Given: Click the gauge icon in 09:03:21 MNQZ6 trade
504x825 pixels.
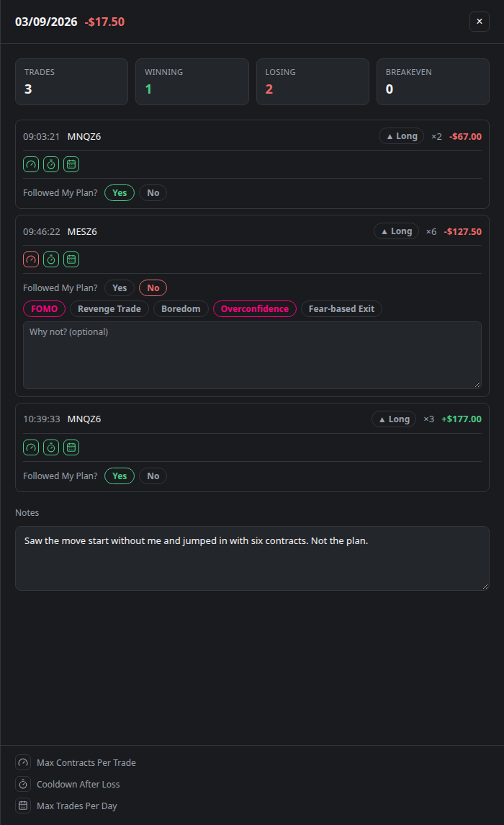Looking at the screenshot, I should pyautogui.click(x=31, y=165).
